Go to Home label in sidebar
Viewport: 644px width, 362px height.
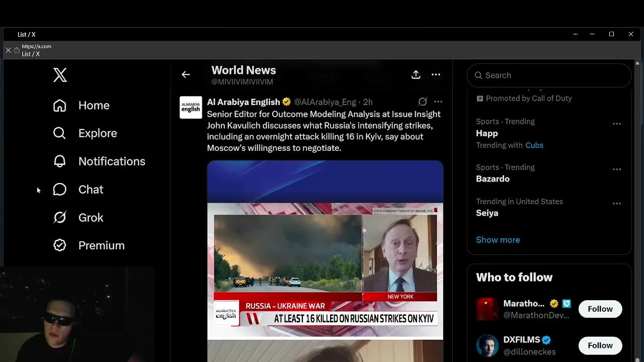[94, 106]
